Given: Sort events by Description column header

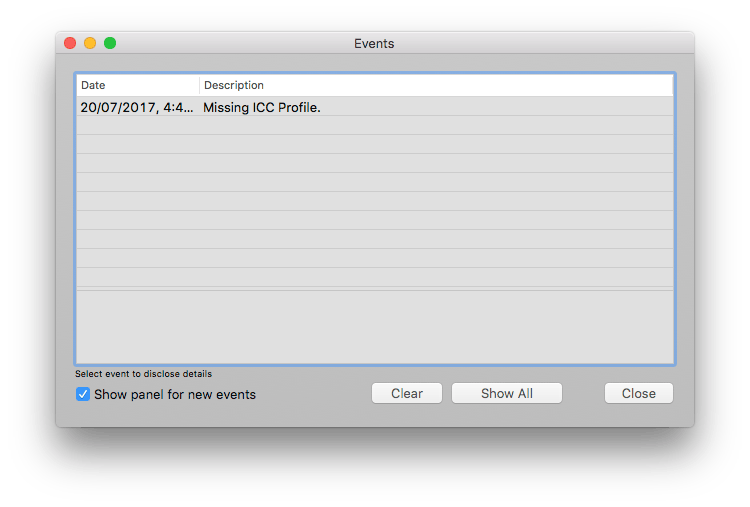Looking at the screenshot, I should point(436,85).
